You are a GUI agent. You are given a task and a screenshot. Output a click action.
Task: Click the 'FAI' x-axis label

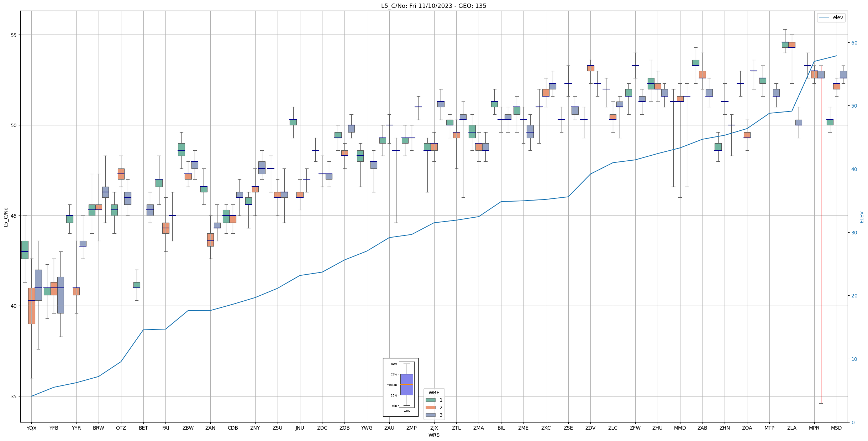click(x=165, y=428)
